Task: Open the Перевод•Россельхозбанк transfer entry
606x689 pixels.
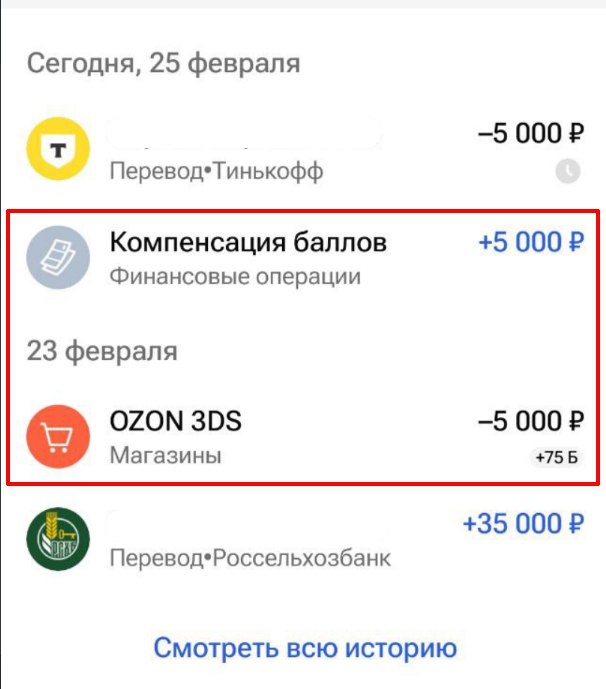Action: point(303,539)
